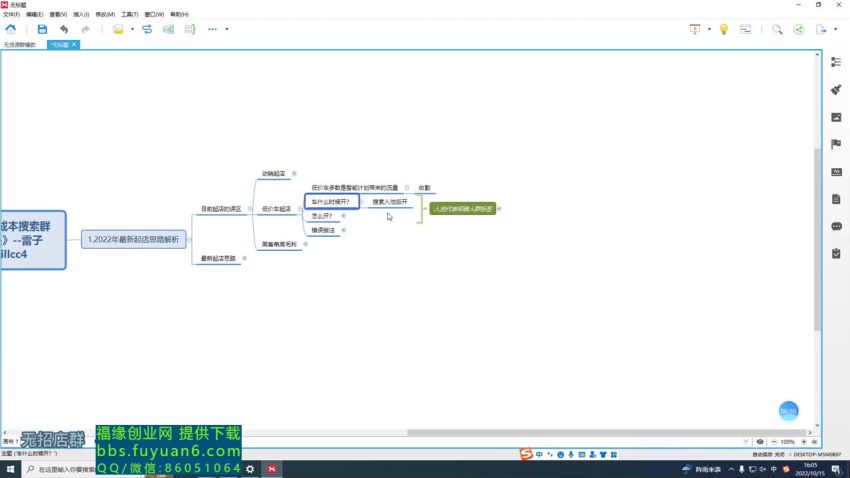850x478 pixels.
Task: Switch to the 无货源新播款 tab
Action: click(x=20, y=45)
